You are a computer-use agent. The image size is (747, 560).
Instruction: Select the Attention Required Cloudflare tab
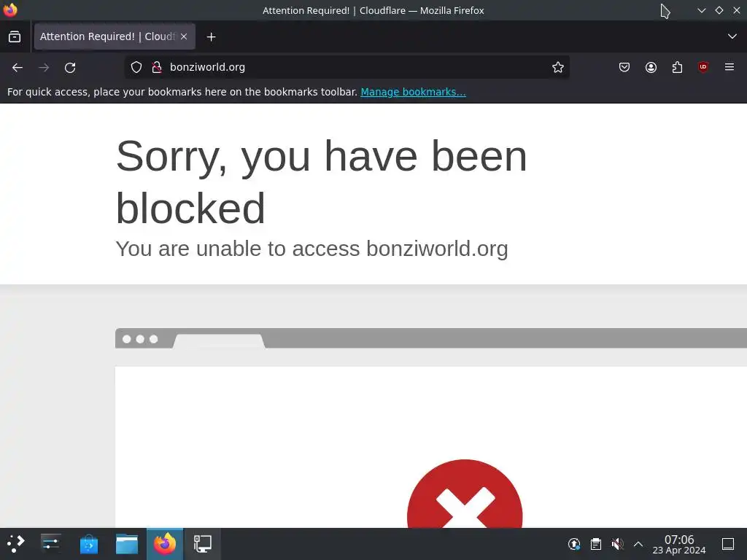coord(115,36)
